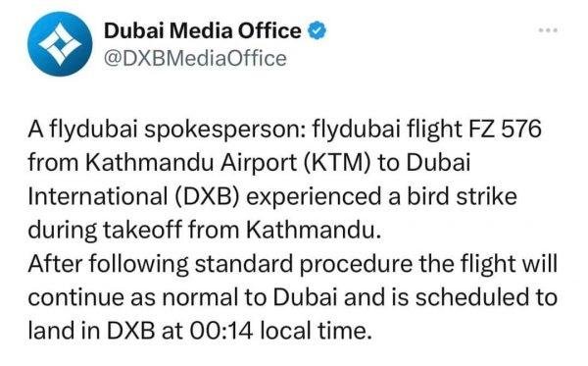Open the Dubai Media Office display name
The image size is (588, 366).
(x=203, y=30)
